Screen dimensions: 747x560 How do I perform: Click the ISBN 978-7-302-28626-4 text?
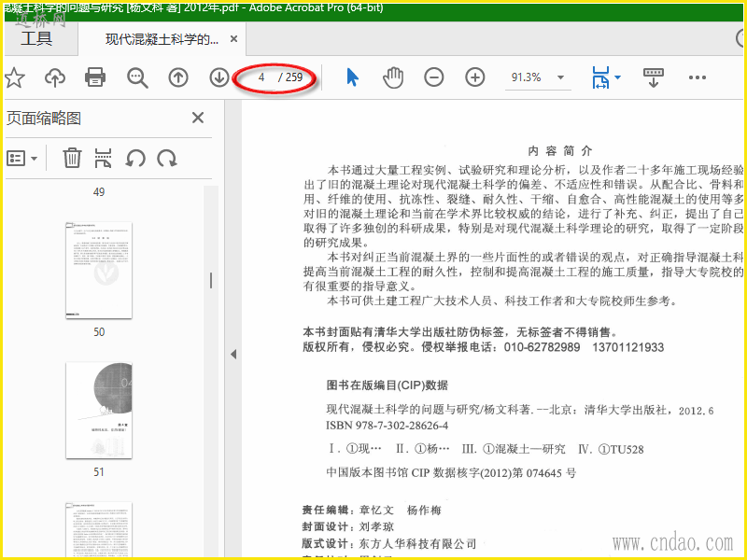pos(387,426)
